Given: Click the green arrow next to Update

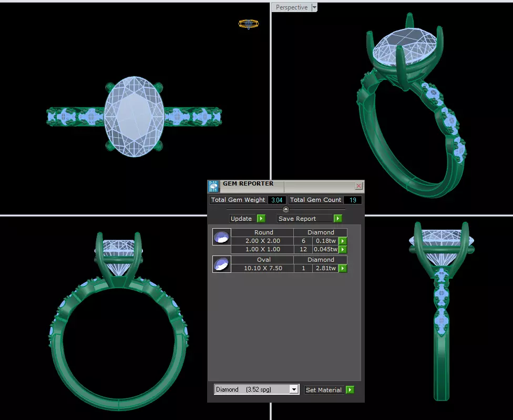Looking at the screenshot, I should pyautogui.click(x=261, y=219).
